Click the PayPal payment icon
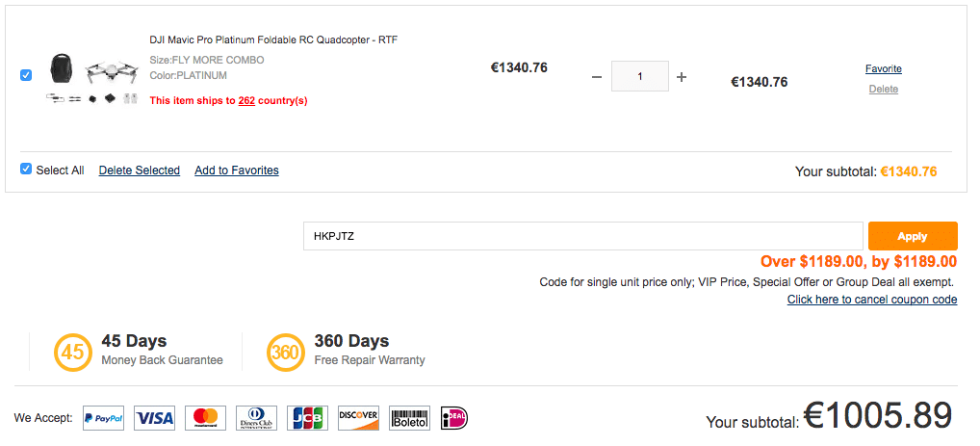The image size is (980, 446). point(103,418)
